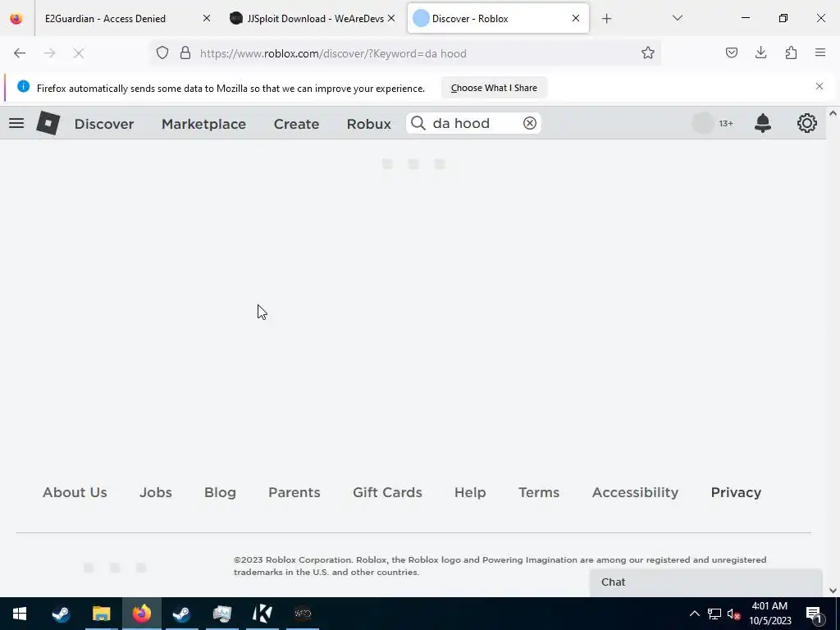Image resolution: width=840 pixels, height=630 pixels.
Task: Clear the 'da hood' search text
Action: pyautogui.click(x=530, y=123)
